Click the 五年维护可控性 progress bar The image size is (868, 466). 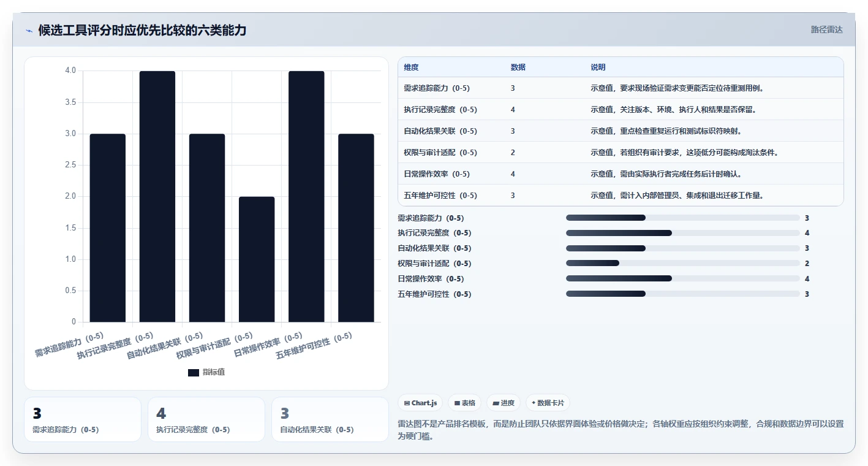pos(683,294)
